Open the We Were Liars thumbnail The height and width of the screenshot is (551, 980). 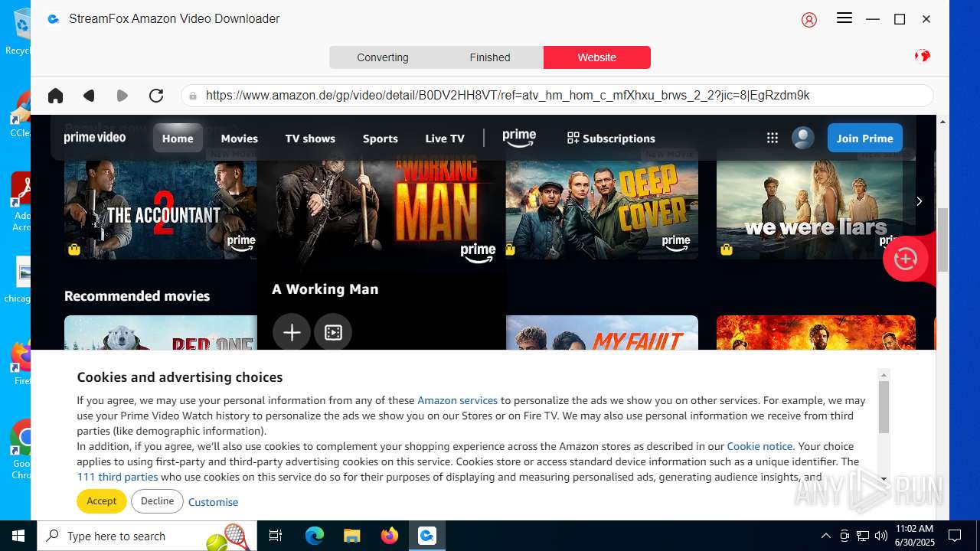(816, 203)
